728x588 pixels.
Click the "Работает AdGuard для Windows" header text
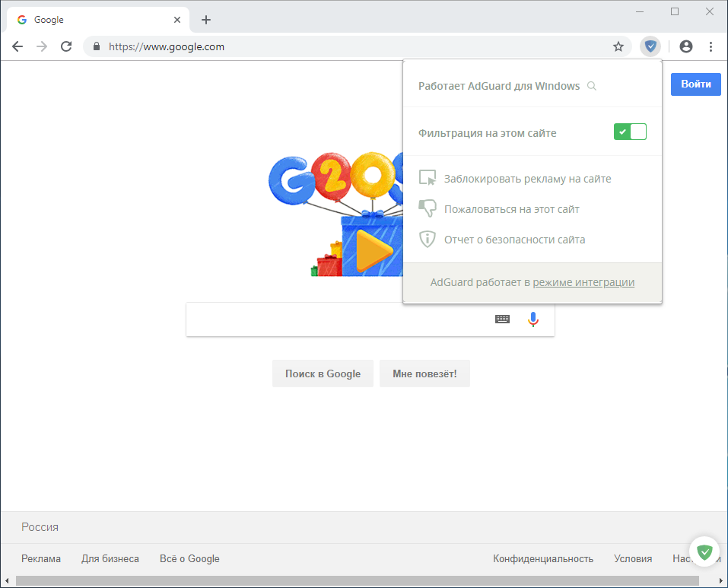coord(498,86)
